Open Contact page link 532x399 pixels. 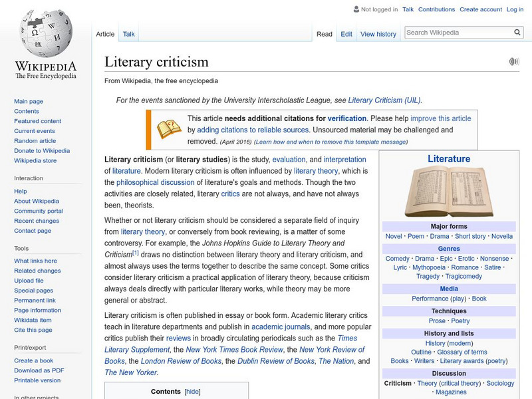click(33, 230)
